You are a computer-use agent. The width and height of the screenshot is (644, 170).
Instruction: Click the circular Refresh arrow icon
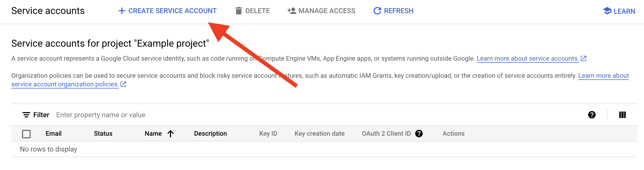[377, 11]
